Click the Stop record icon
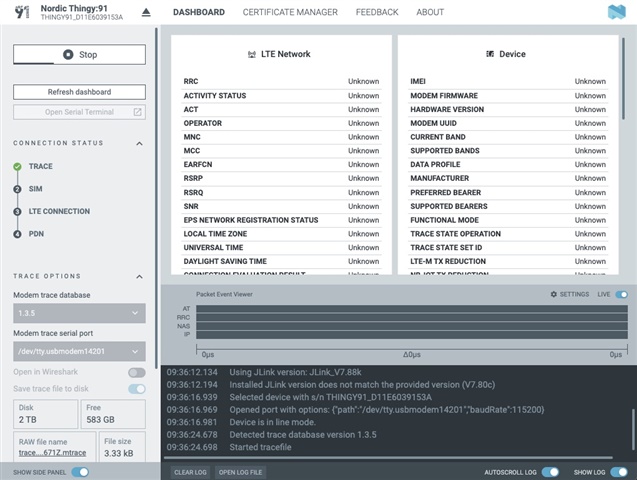Image resolution: width=637 pixels, height=480 pixels. coord(68,54)
